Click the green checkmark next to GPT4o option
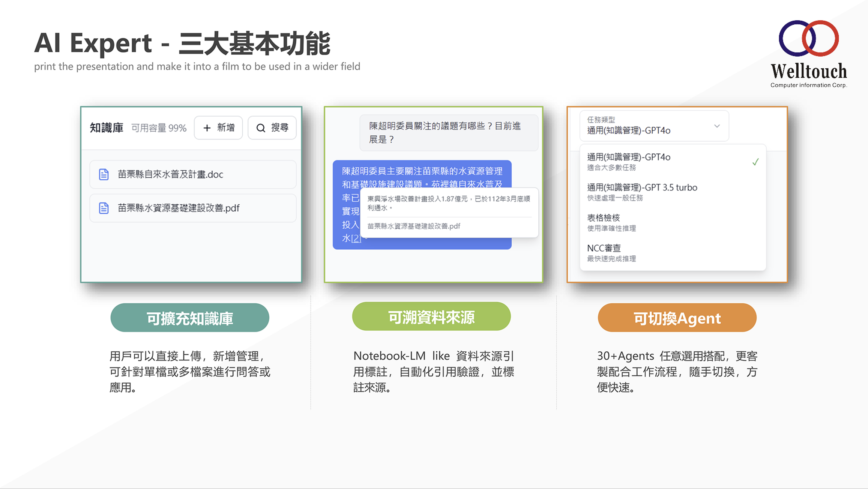 tap(755, 162)
